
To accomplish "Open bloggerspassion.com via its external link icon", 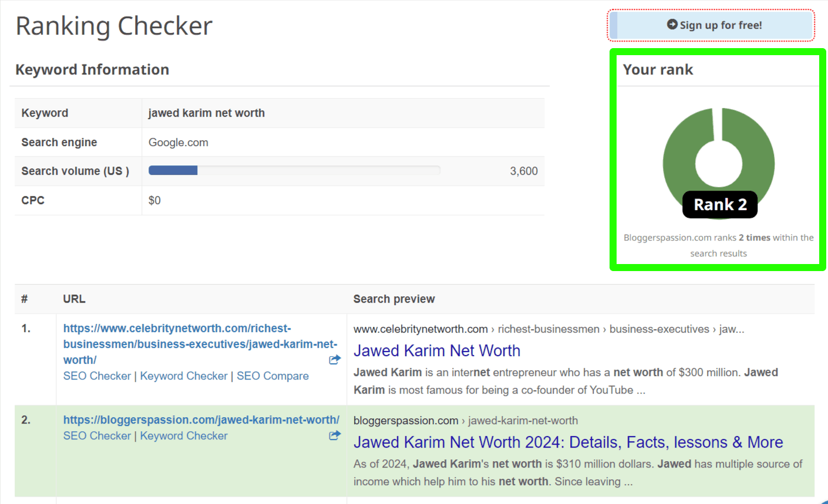I will [335, 435].
